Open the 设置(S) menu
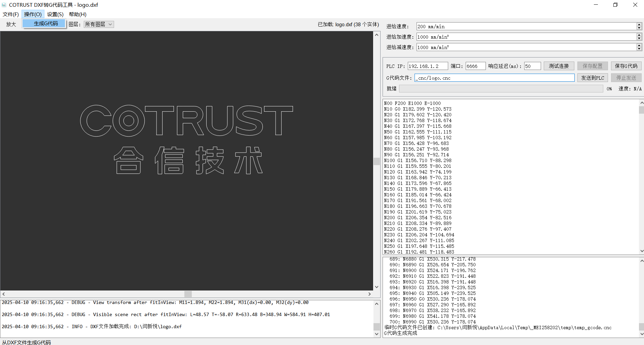 point(55,14)
